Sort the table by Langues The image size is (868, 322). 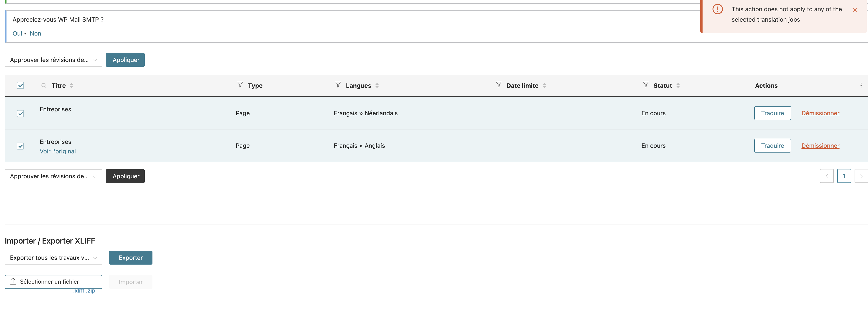pyautogui.click(x=377, y=86)
